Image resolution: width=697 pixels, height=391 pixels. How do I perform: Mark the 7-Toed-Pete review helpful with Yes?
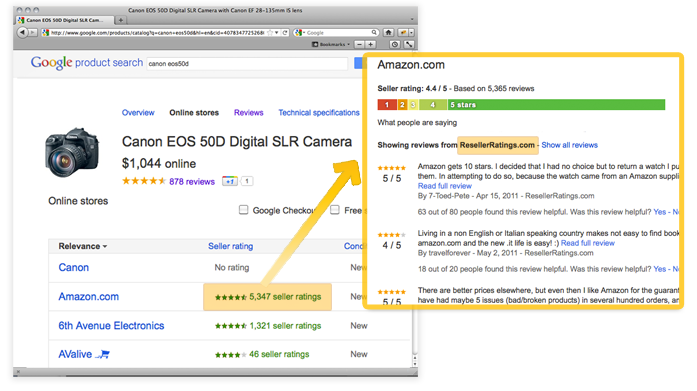click(x=660, y=212)
